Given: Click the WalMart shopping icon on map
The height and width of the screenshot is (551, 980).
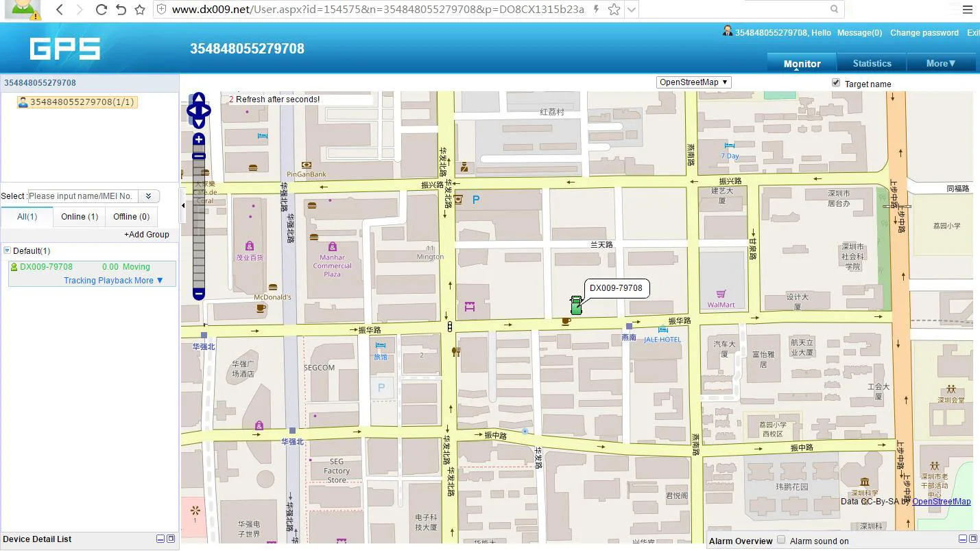Looking at the screenshot, I should [721, 294].
